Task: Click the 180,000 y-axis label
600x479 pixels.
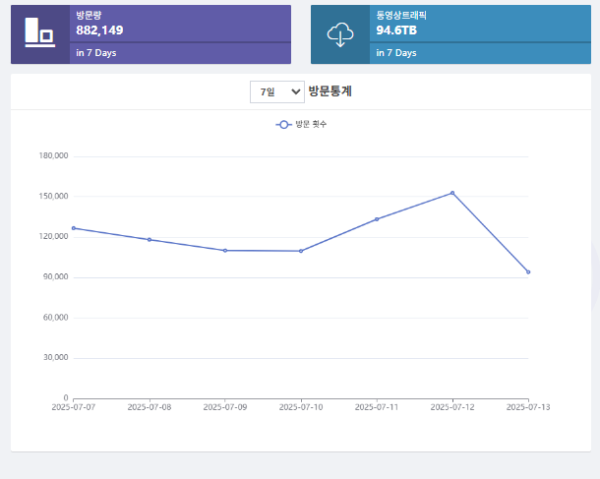Action: 51,156
